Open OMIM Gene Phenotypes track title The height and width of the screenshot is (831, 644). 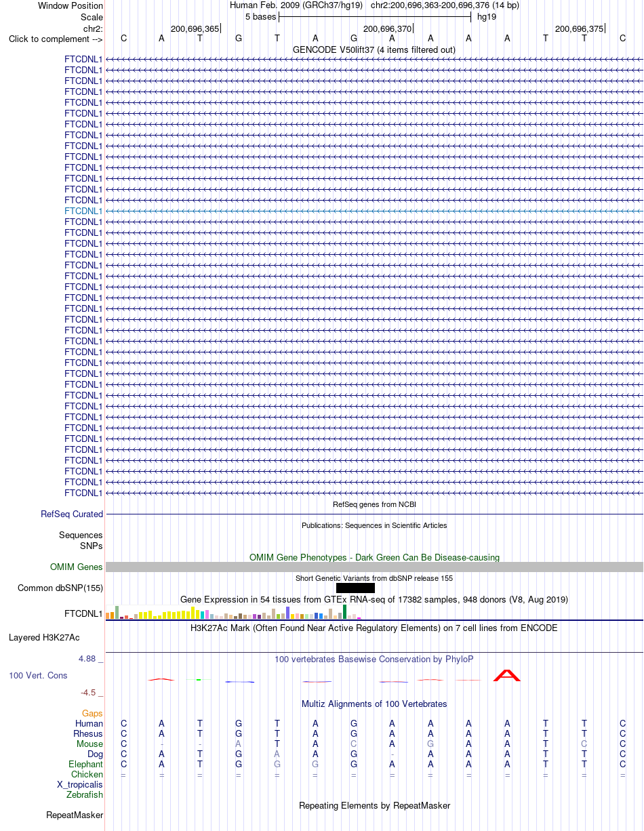tap(374, 558)
